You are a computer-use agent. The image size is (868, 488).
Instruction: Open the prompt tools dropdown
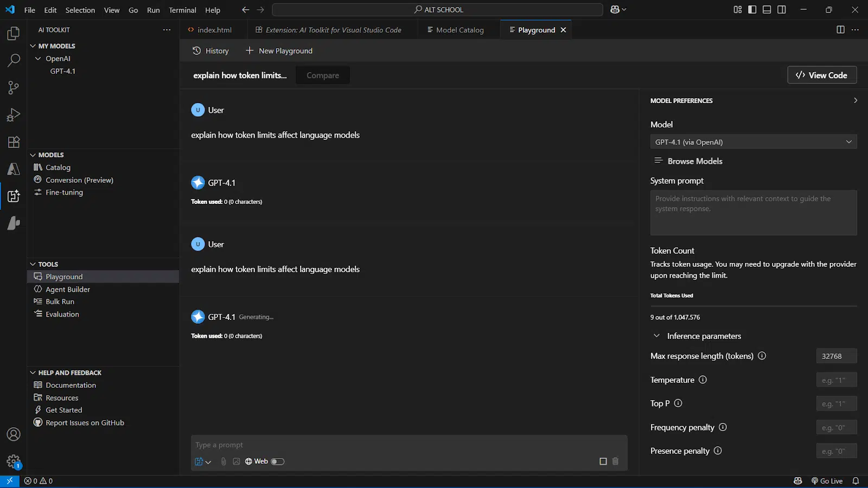203,461
